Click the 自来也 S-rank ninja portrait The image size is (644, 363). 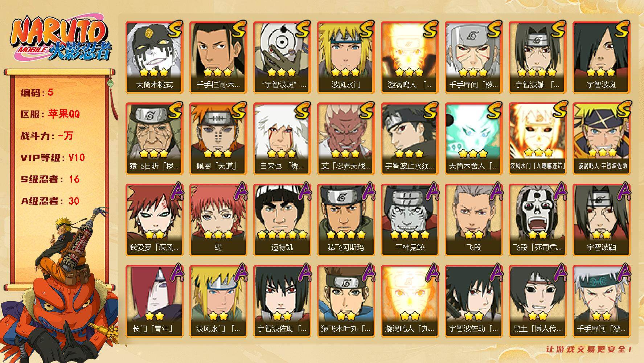click(282, 138)
